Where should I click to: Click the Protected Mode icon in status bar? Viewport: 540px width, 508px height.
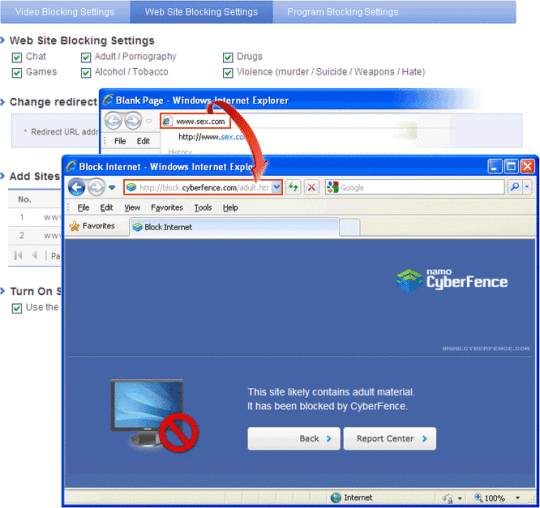click(447, 498)
